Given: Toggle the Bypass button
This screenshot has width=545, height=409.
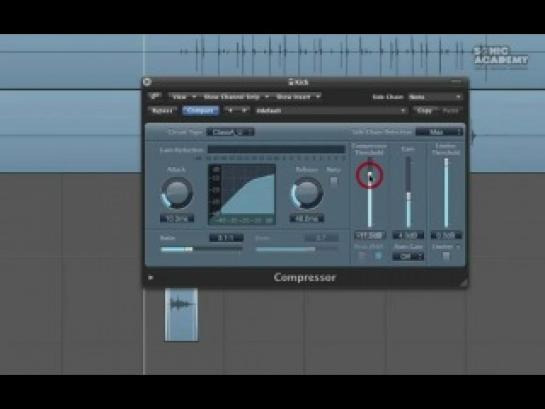Looking at the screenshot, I should point(162,111).
